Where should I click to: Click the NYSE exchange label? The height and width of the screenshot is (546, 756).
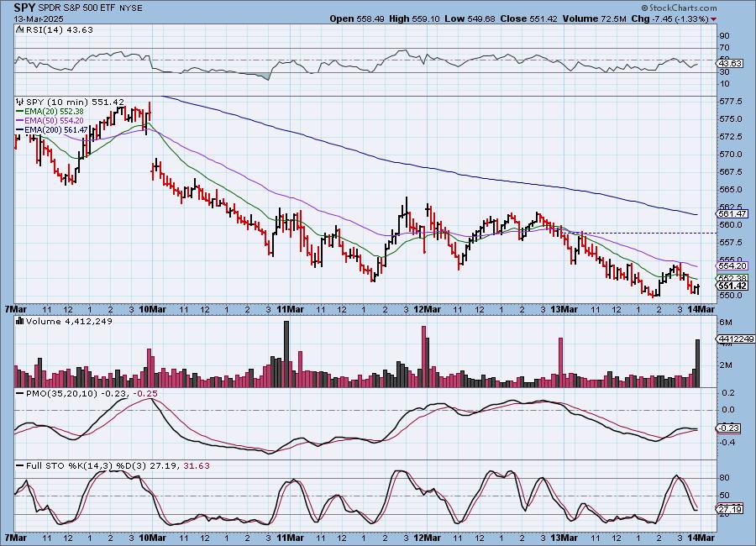pyautogui.click(x=131, y=8)
